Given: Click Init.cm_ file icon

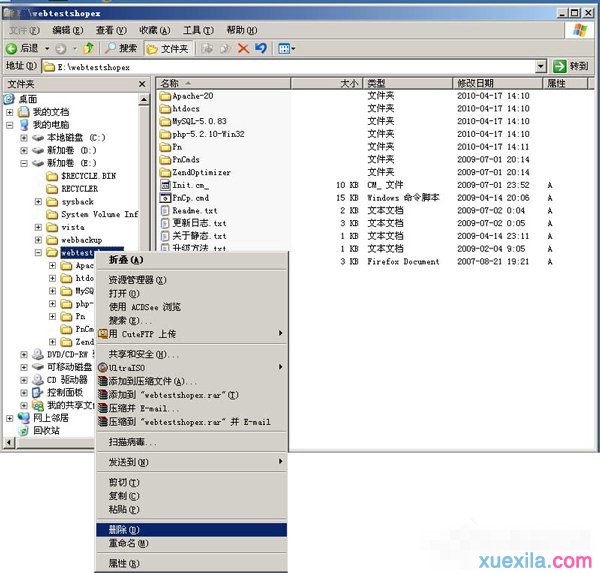Looking at the screenshot, I should pos(165,185).
